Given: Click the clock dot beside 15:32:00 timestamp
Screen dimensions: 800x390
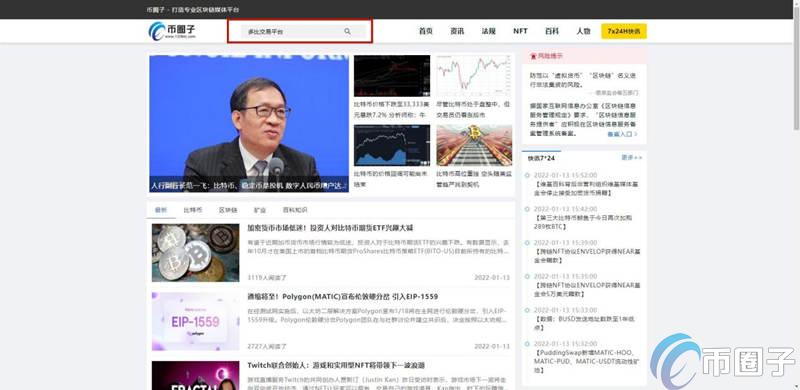Looking at the screenshot, I should [527, 344].
